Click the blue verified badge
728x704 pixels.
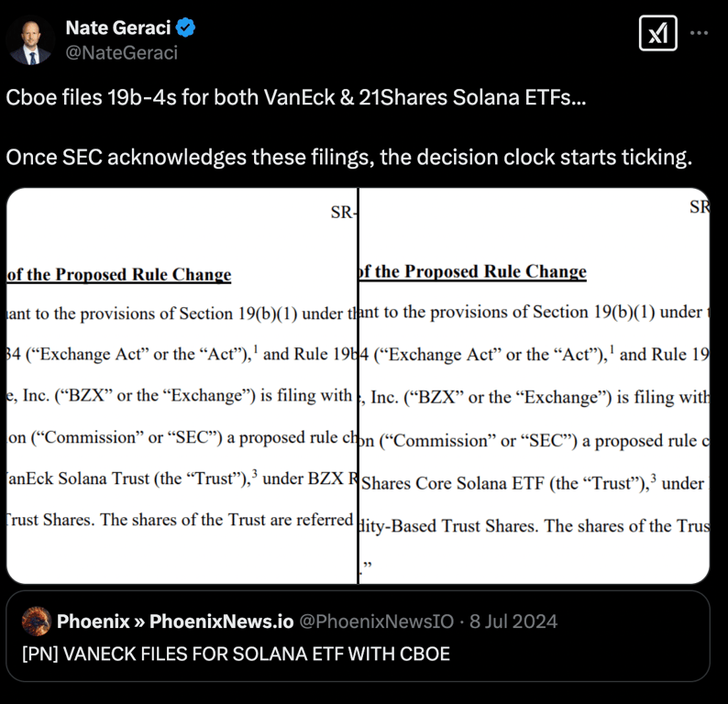186,28
